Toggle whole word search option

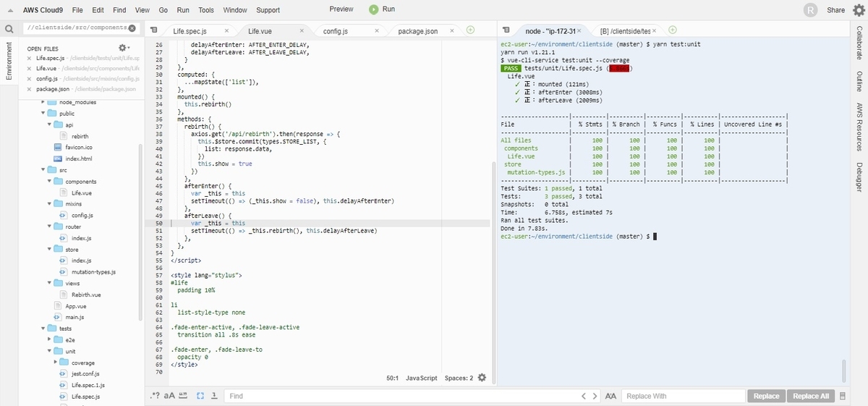click(x=183, y=396)
